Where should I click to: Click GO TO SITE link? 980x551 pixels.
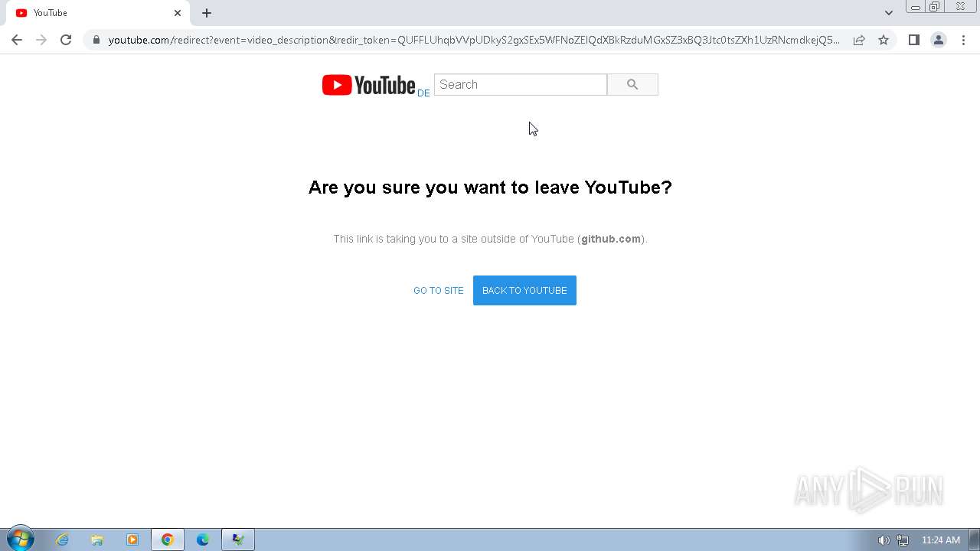pos(439,291)
